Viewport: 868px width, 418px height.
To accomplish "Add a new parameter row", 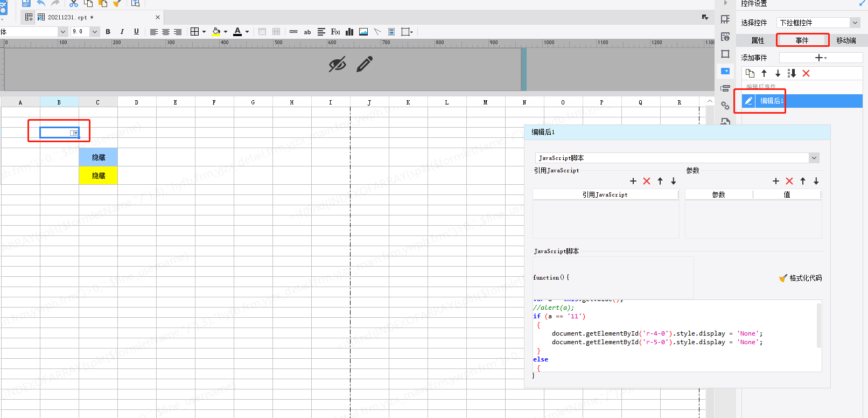I will [776, 181].
